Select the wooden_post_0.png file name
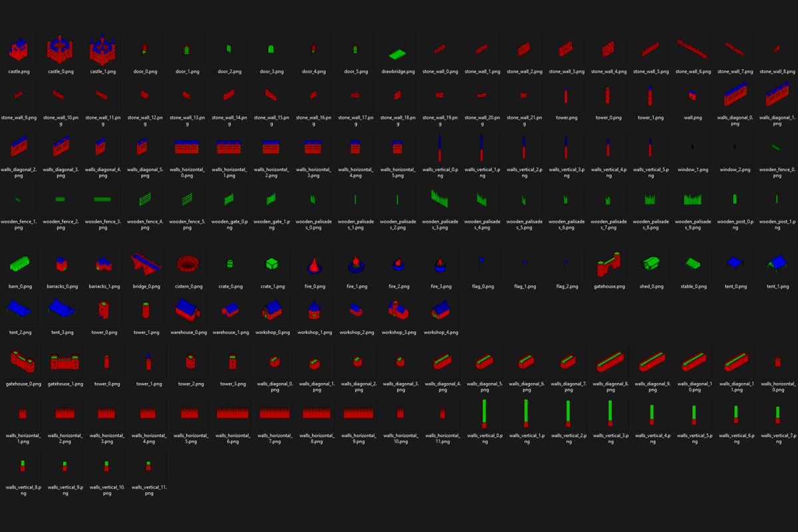This screenshot has width=798, height=532. (735, 224)
